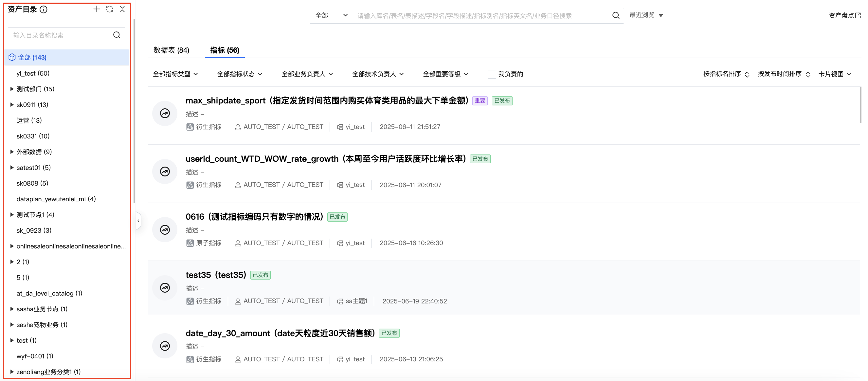Click the plus icon in asset catalog header
Viewport: 868px width, 381px height.
click(96, 9)
